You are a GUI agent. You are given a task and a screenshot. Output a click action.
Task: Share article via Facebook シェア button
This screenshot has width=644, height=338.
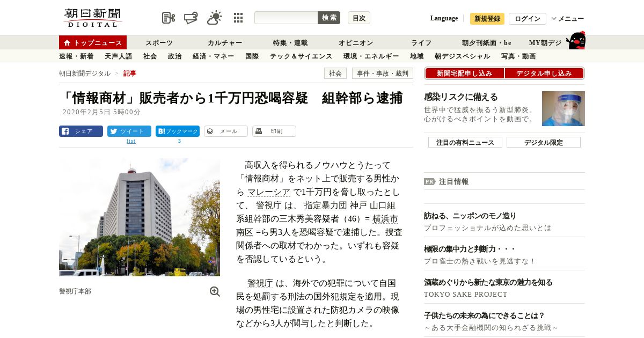(81, 131)
